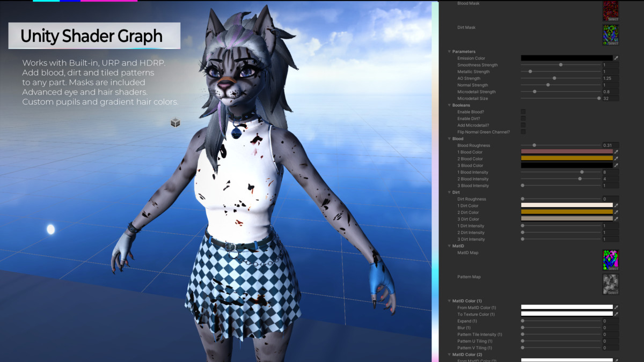Click the 1 Blood Intensity value field 8

[x=611, y=172]
